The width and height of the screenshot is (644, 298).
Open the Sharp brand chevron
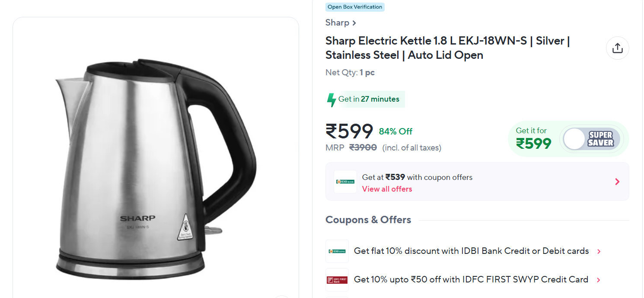point(354,23)
